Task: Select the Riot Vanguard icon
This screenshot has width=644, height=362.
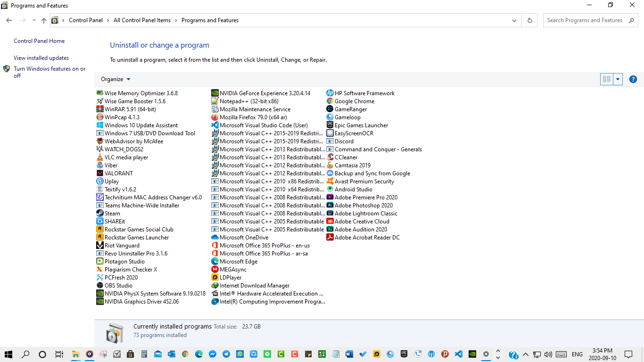Action: click(x=100, y=246)
